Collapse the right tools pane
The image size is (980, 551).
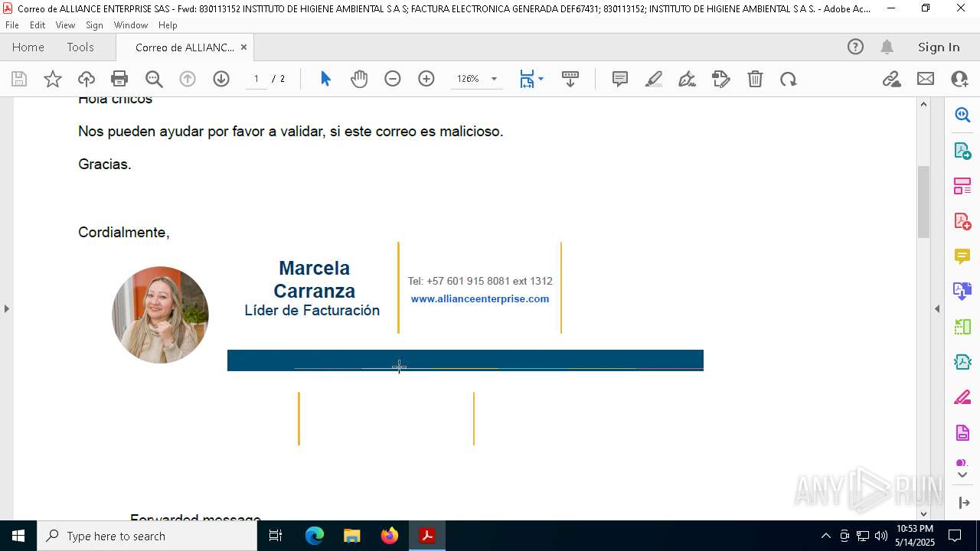[937, 308]
